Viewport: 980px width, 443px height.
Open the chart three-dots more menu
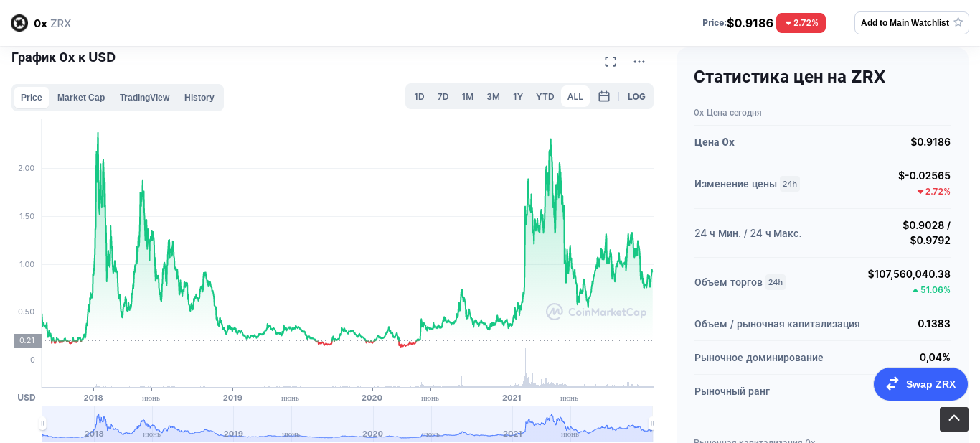(639, 62)
